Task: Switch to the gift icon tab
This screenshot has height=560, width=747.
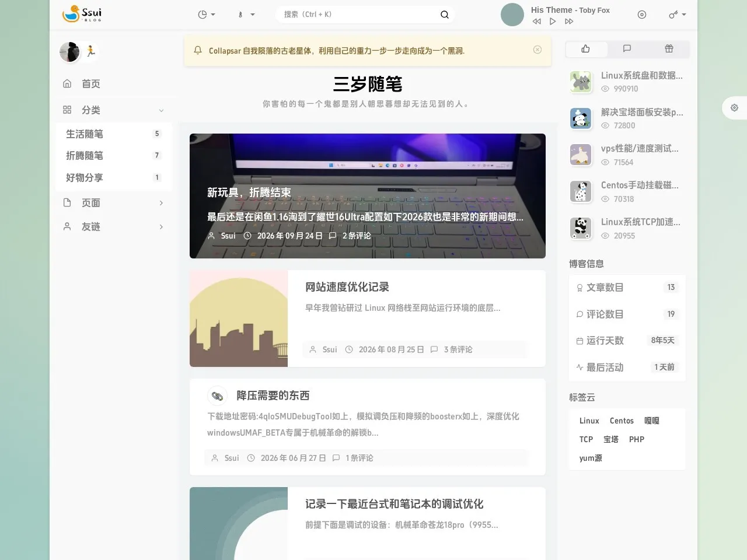Action: point(669,49)
